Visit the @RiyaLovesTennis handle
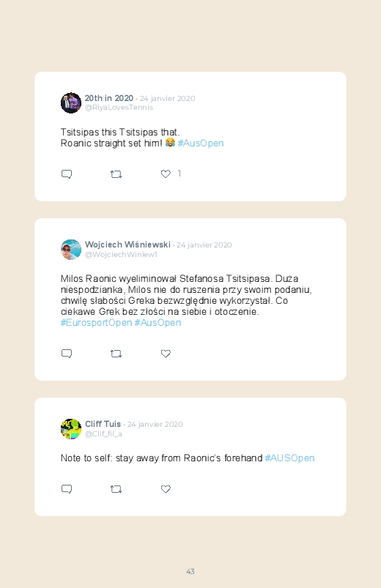Screen dimensions: 381x588 [119, 108]
